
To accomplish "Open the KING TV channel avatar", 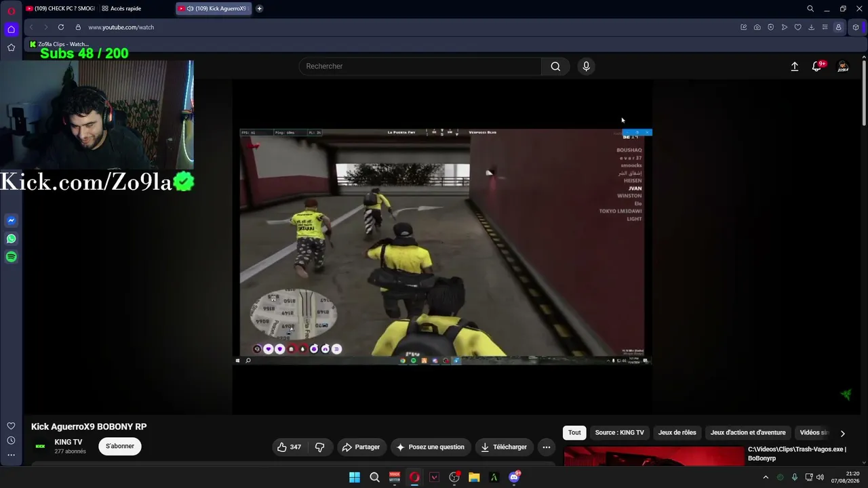I will [x=40, y=446].
